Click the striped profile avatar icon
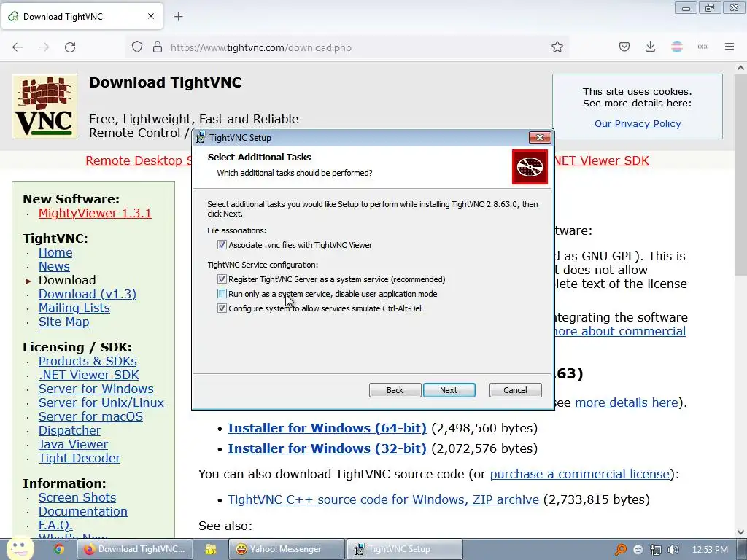This screenshot has width=747, height=560. (676, 47)
